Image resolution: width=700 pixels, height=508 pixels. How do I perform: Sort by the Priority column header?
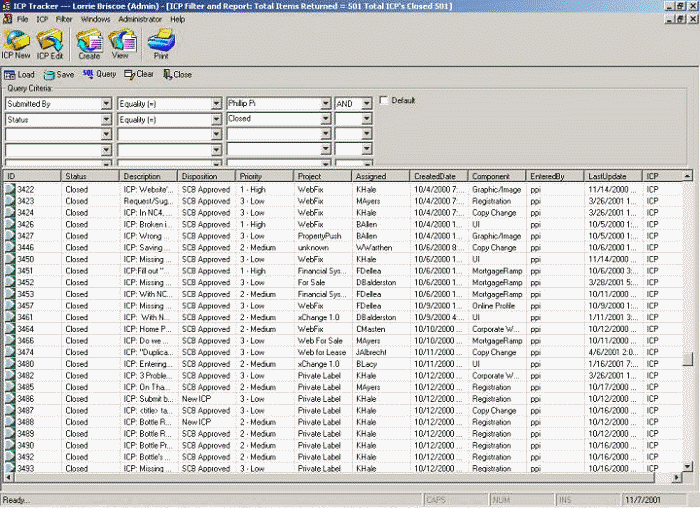[x=265, y=177]
